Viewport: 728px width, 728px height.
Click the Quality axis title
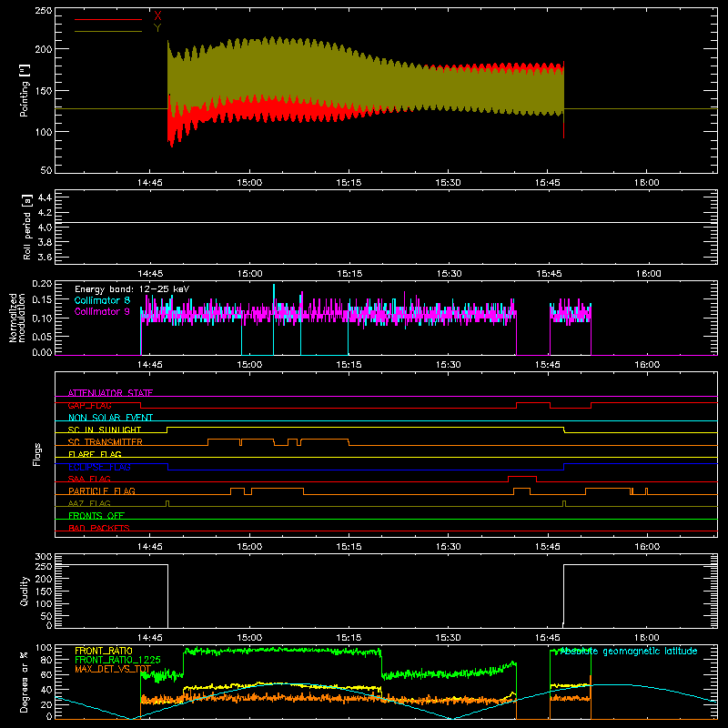tap(25, 591)
